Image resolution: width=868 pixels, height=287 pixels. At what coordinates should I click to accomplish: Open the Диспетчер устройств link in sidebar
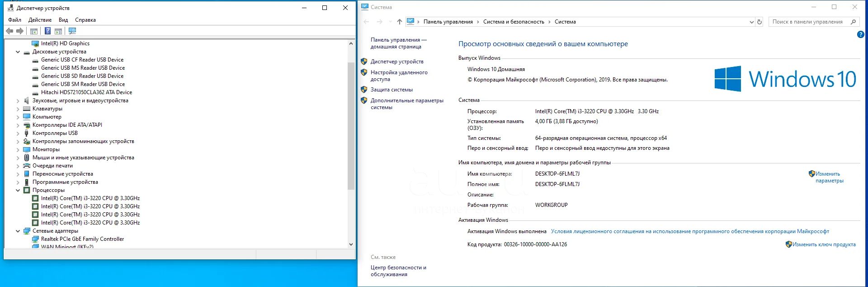point(397,62)
